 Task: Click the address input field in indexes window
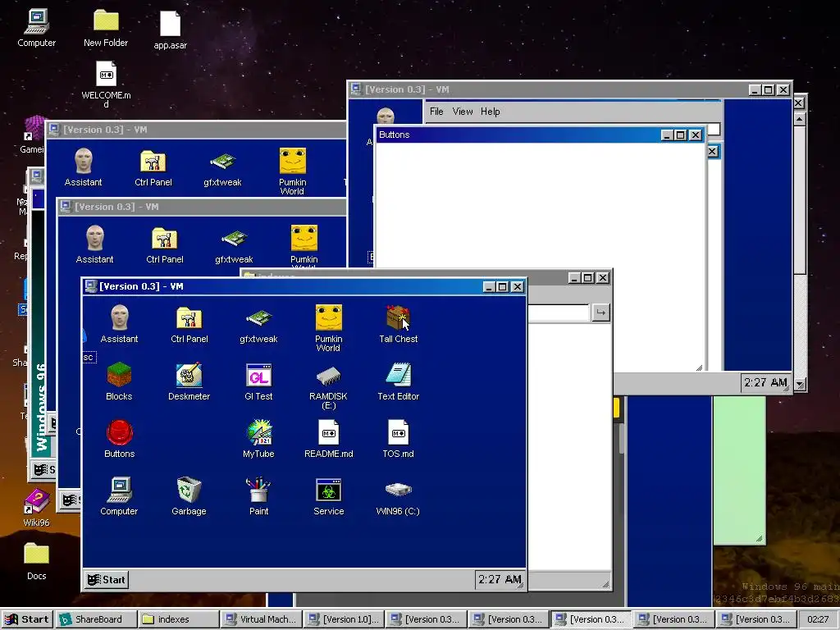(x=558, y=313)
